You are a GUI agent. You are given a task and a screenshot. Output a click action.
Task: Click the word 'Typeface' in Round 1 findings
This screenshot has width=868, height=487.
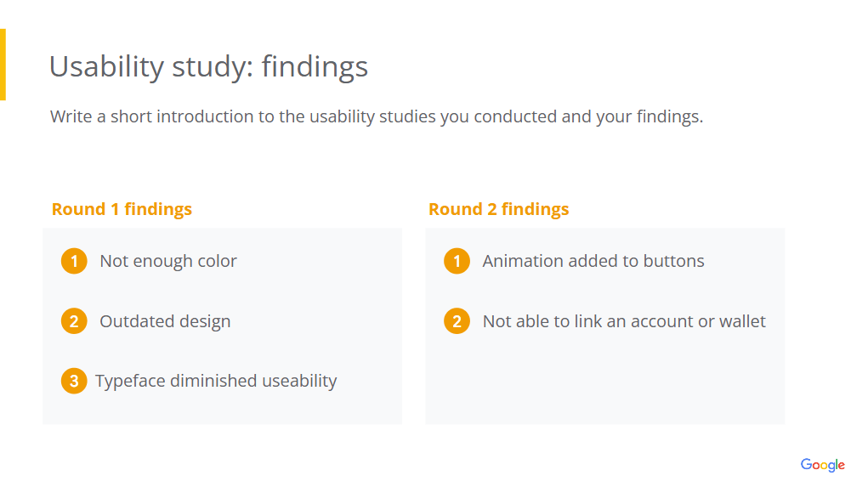pos(130,381)
